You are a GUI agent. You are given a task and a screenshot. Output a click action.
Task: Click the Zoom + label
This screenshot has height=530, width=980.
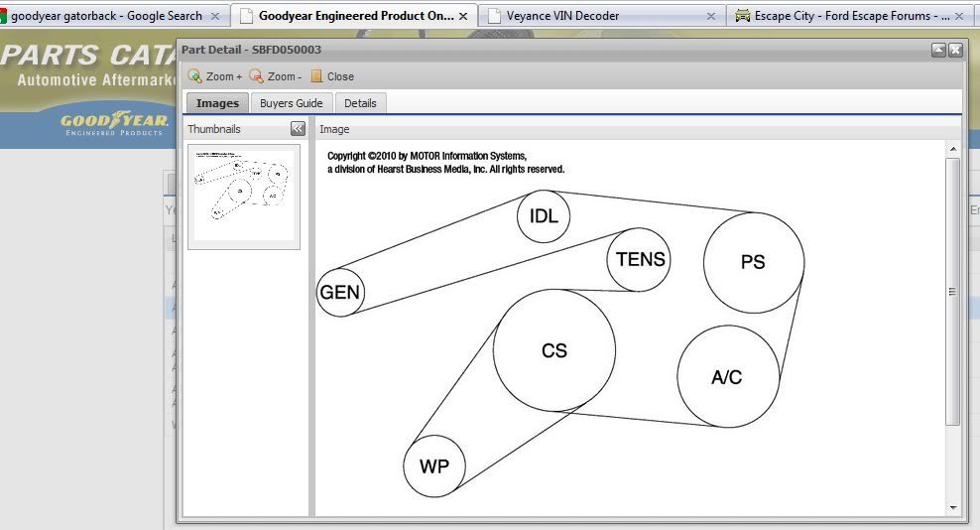(x=224, y=76)
